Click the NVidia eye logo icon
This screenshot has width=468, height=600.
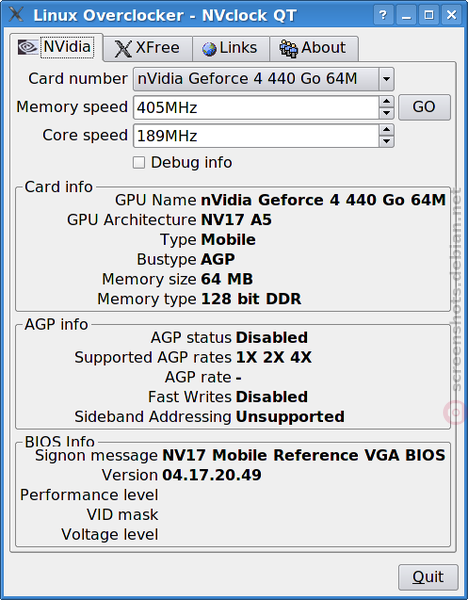[28, 47]
